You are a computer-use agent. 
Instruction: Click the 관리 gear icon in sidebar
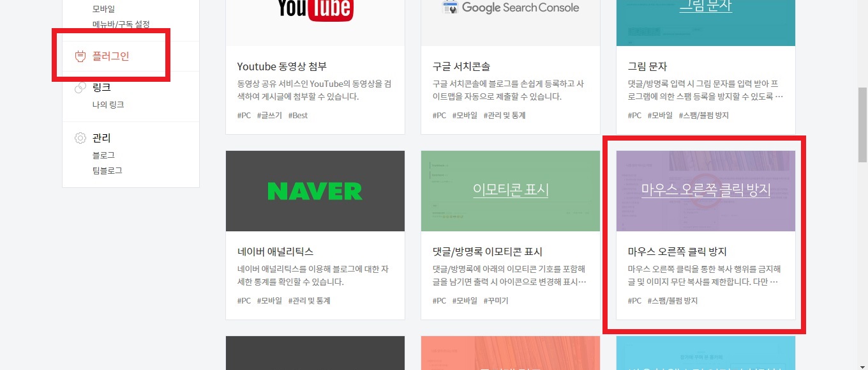(80, 138)
